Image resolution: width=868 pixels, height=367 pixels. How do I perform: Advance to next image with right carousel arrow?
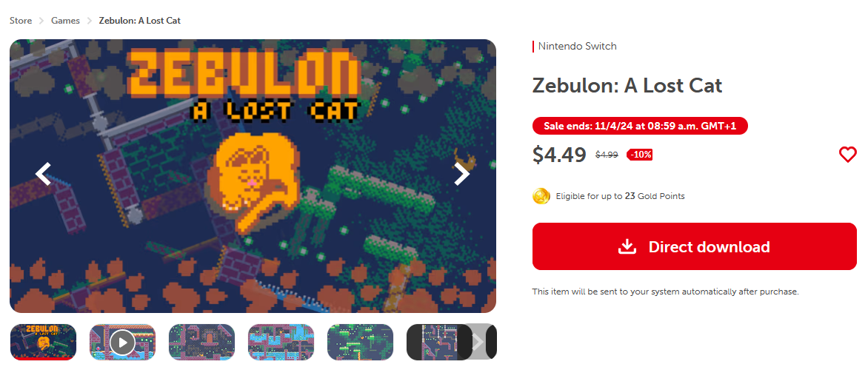[x=461, y=174]
